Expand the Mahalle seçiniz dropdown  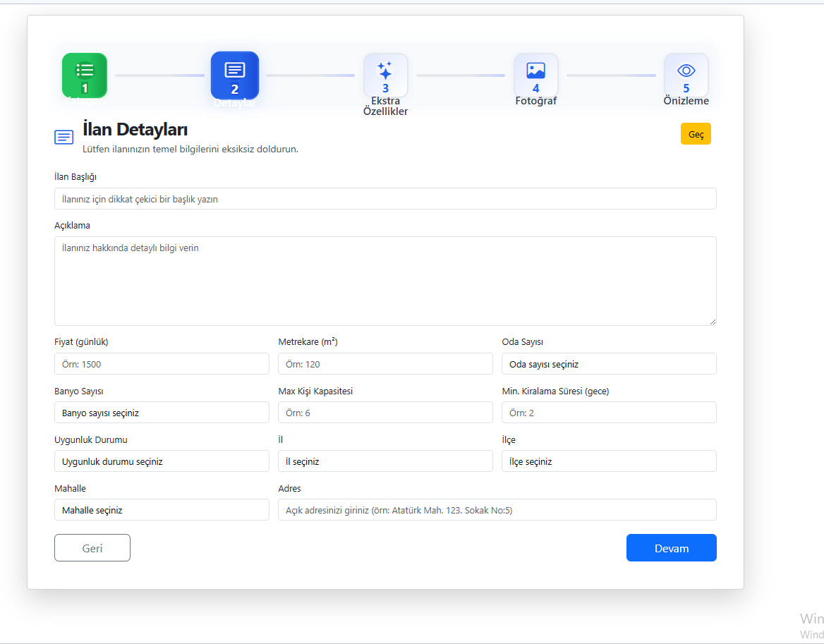(162, 510)
